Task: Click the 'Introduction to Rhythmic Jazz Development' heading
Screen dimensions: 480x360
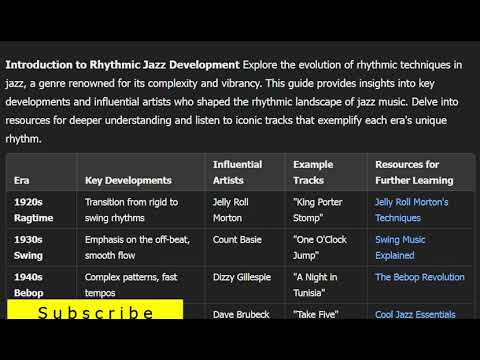Action: [122, 65]
